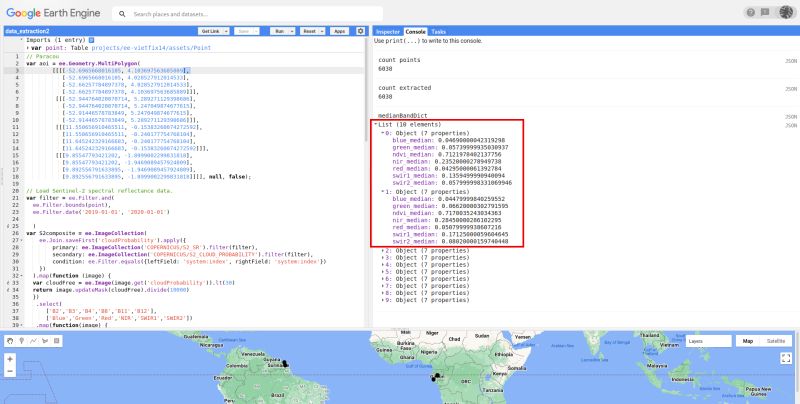Click the Reset button
800x404 pixels.
click(310, 31)
